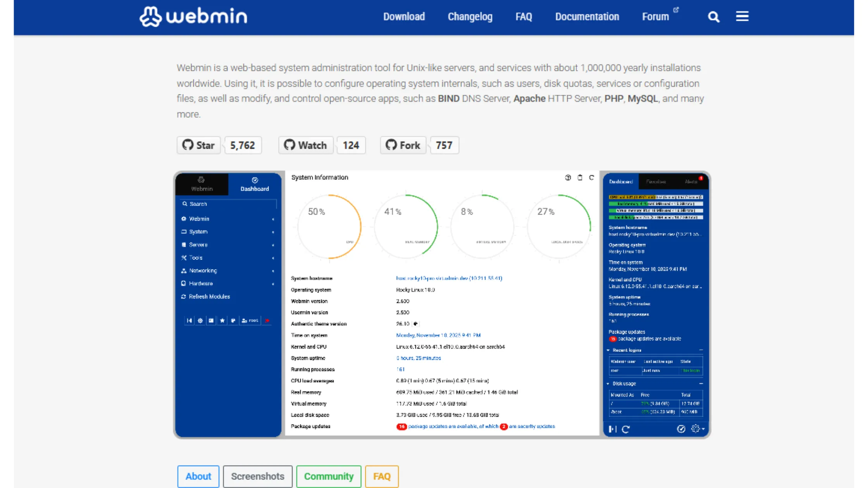Open the Forum link in top navigation
Image resolution: width=868 pixels, height=488 pixels.
655,17
